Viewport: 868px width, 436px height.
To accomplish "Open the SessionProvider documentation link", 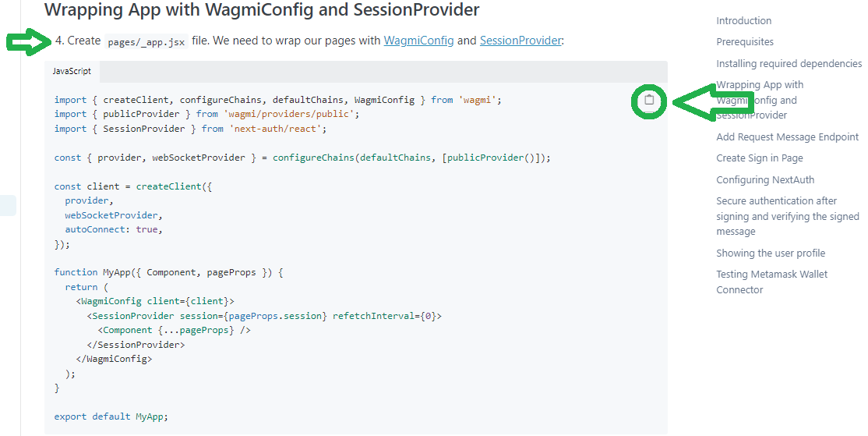I will pyautogui.click(x=520, y=41).
